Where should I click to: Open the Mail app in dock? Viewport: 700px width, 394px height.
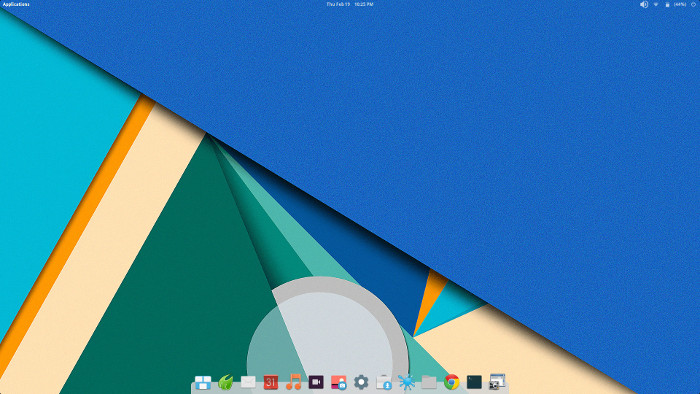pyautogui.click(x=248, y=382)
